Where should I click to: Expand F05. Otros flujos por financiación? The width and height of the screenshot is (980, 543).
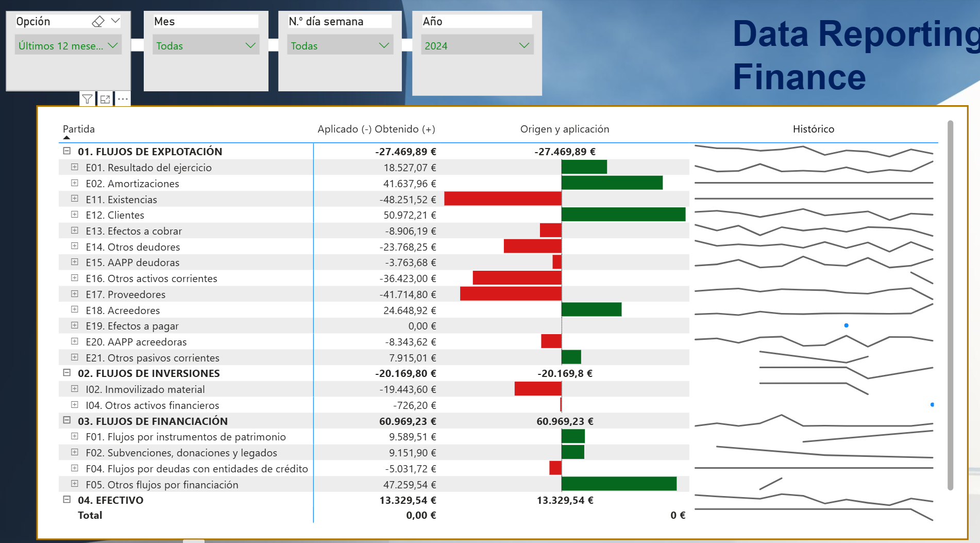click(75, 484)
